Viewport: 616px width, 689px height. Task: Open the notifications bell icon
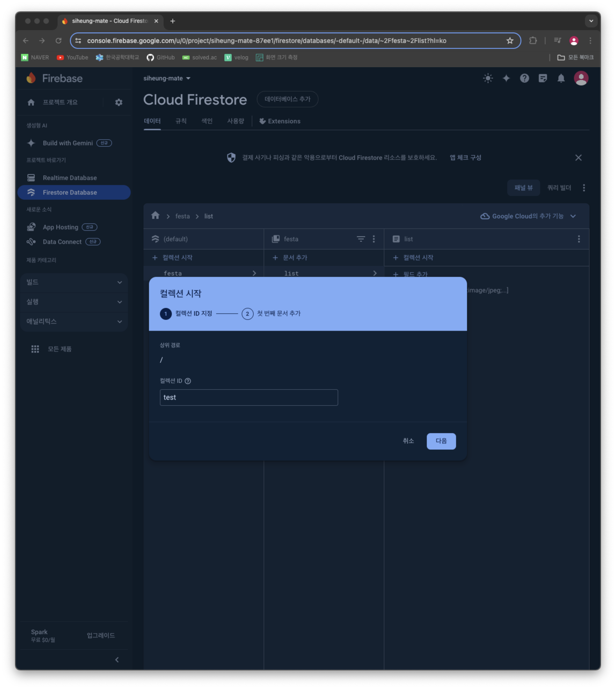point(561,78)
